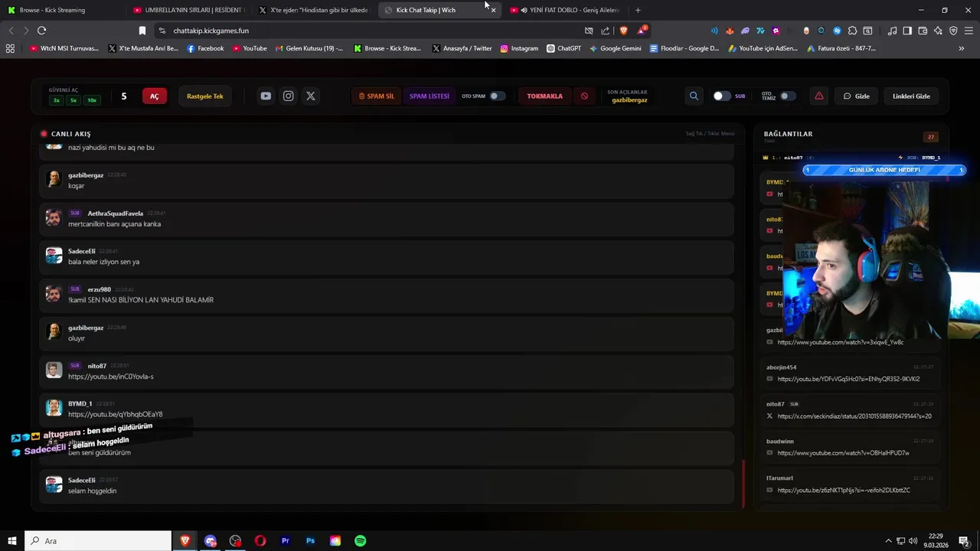Image resolution: width=980 pixels, height=551 pixels.
Task: Click the bookmark icon left of the URL
Action: pyautogui.click(x=142, y=31)
